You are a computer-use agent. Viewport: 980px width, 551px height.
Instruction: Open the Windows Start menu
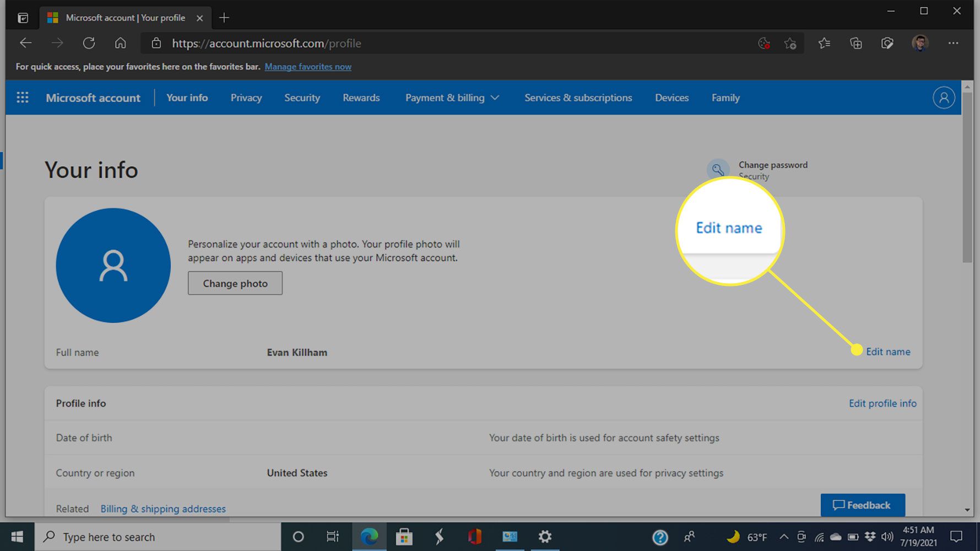17,537
